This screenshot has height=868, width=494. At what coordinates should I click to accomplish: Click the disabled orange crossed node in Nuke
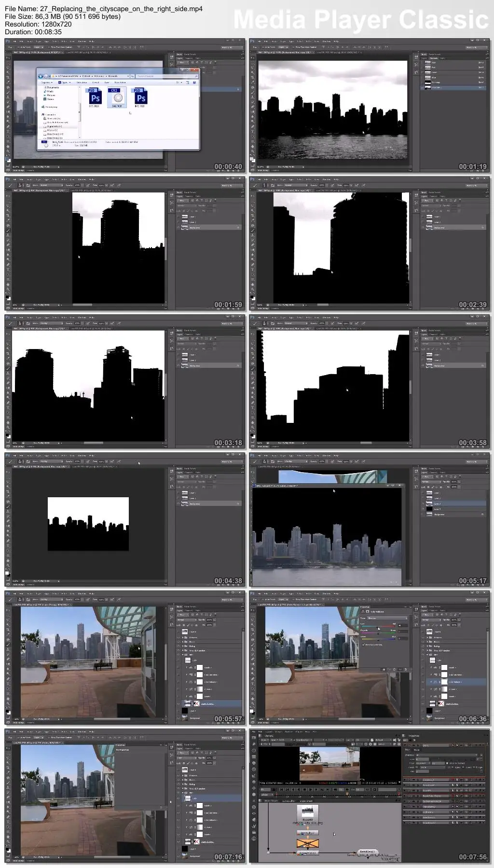coord(307,843)
